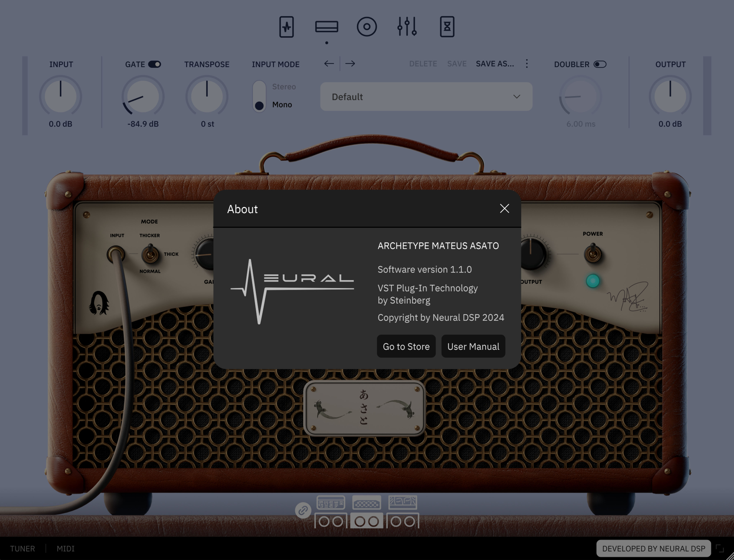The image size is (734, 560).
Task: Open the post-effects hourglass section icon
Action: [447, 27]
